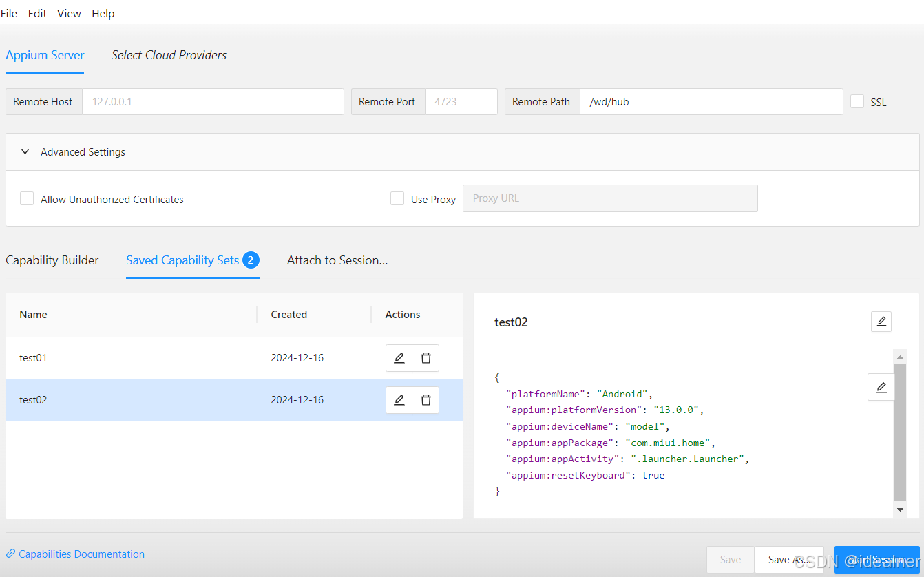Image resolution: width=924 pixels, height=577 pixels.
Task: Switch to the Capability Builder tab
Action: click(x=52, y=260)
